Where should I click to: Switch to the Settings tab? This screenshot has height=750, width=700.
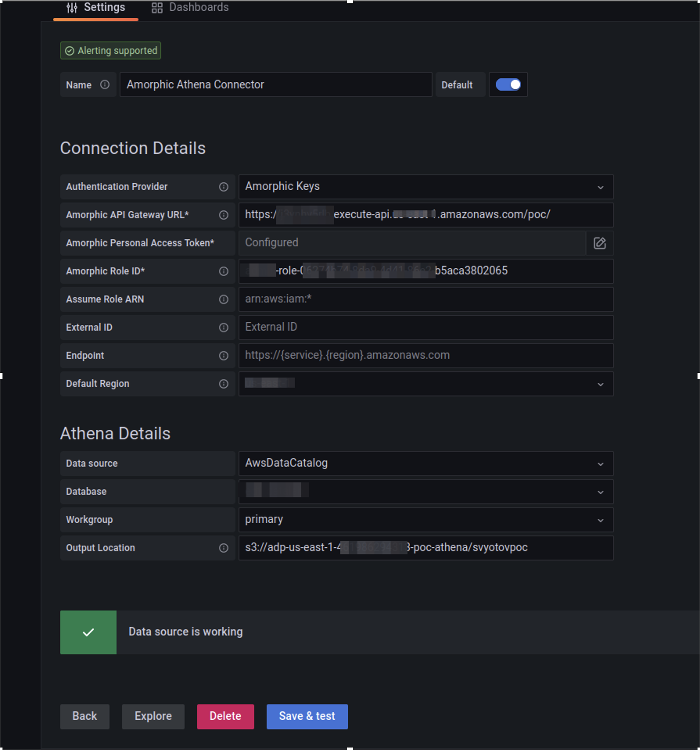(96, 7)
